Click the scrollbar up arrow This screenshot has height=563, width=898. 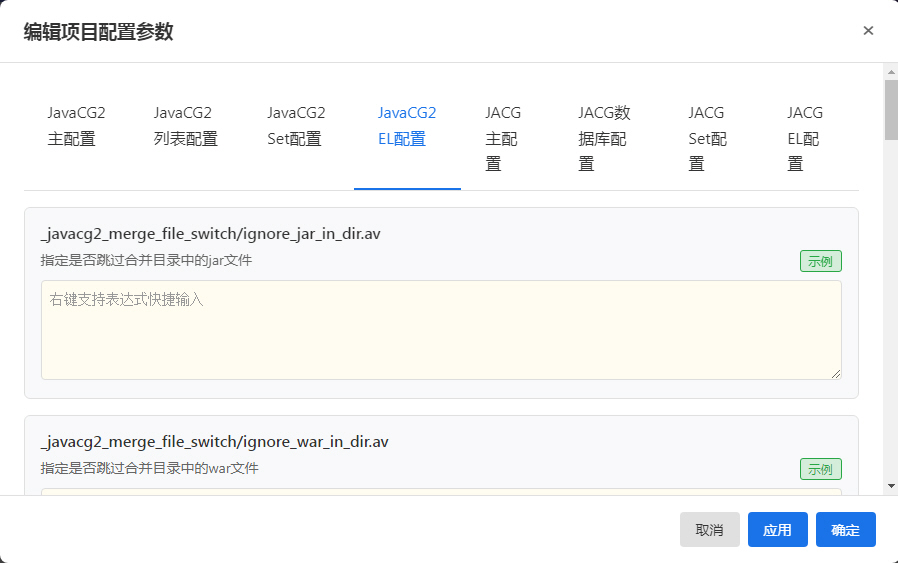[891, 72]
